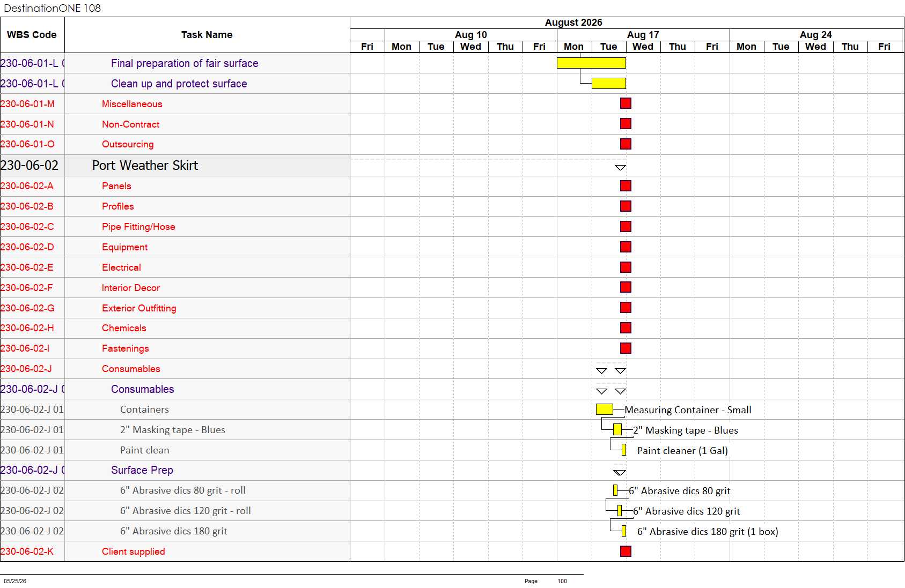Screen dimensions: 905x588
Task: Click the red Fastenings milestone marker
Action: point(626,348)
